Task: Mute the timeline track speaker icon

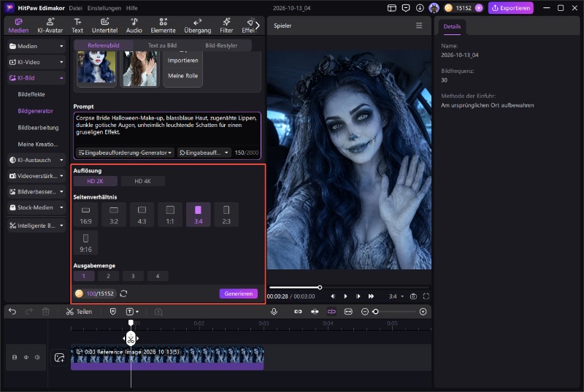Action: click(37, 358)
